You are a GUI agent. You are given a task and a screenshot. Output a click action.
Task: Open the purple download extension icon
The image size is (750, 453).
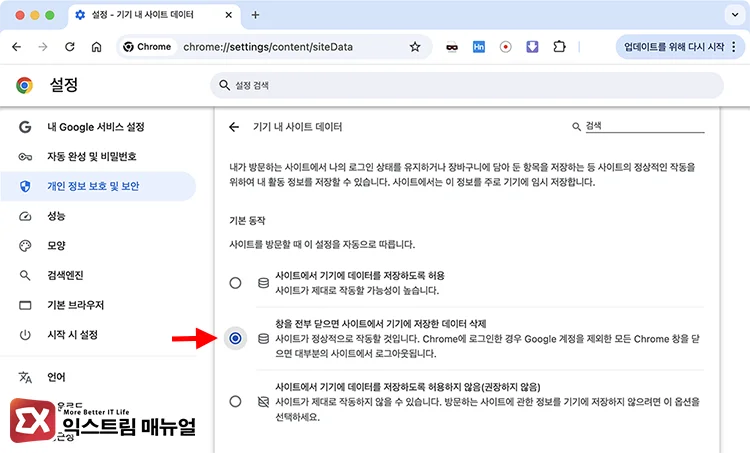(x=532, y=47)
